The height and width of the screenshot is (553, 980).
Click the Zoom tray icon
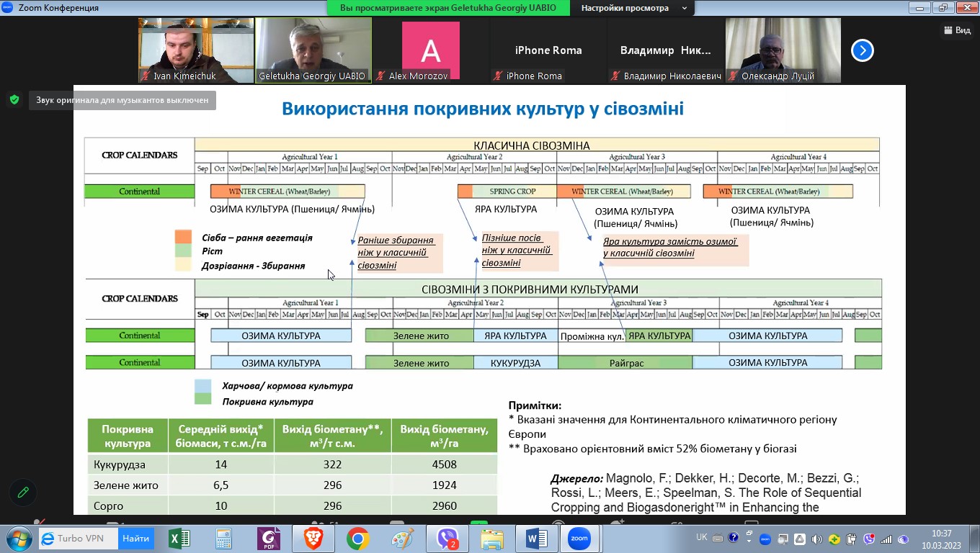click(765, 539)
